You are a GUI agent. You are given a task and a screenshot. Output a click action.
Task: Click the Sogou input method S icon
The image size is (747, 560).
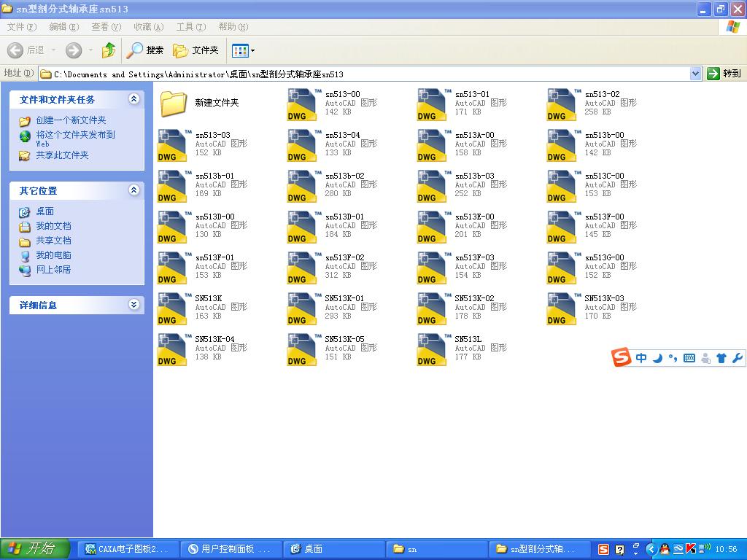coord(621,358)
